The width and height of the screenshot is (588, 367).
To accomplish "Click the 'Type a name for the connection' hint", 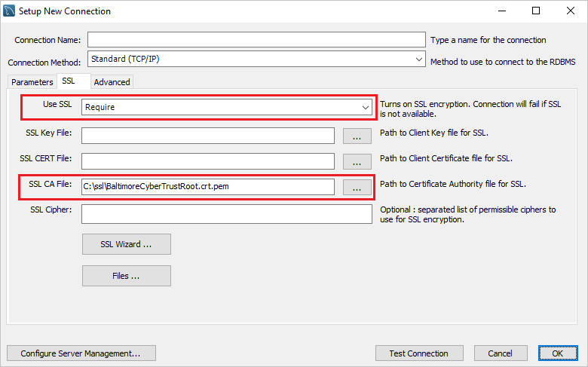I will (488, 40).
